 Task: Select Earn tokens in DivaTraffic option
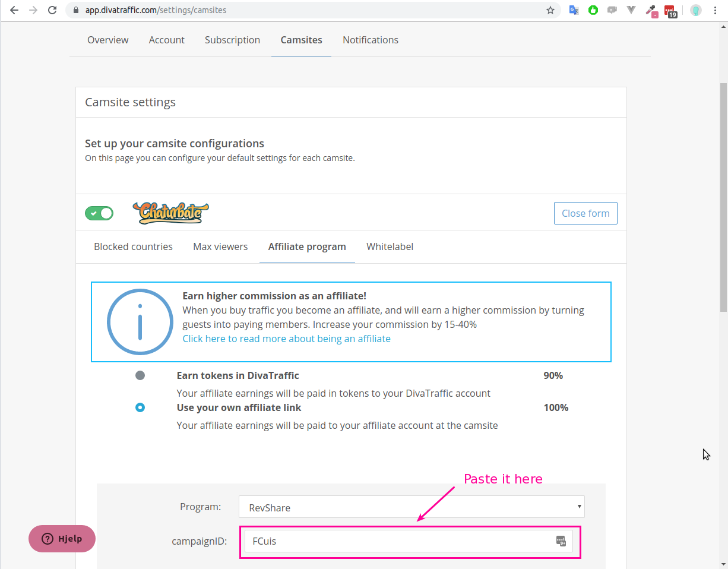(x=140, y=375)
